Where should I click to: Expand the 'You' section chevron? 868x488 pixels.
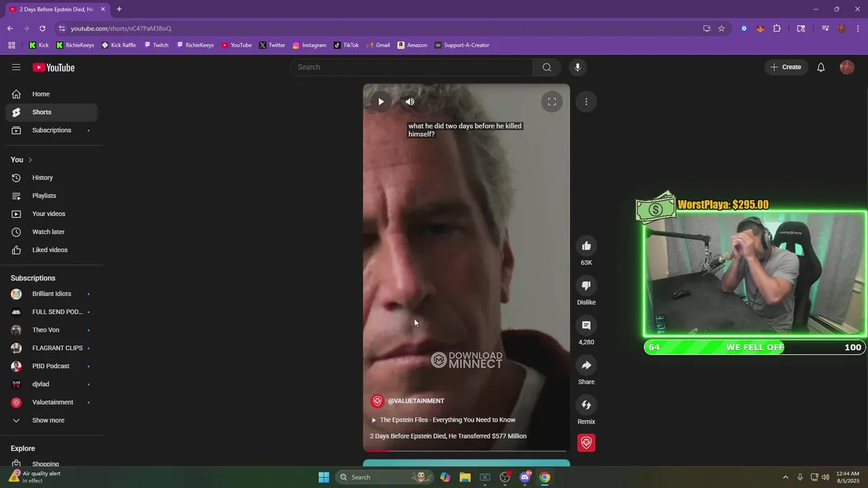pos(30,160)
